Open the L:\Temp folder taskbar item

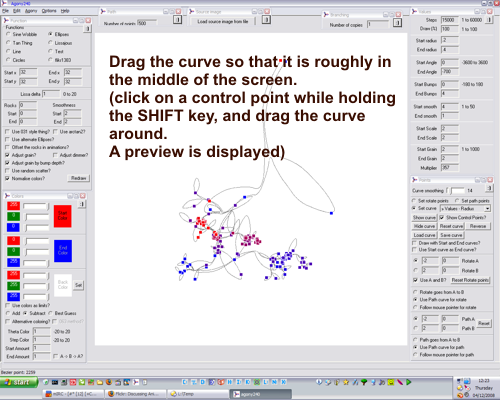[x=197, y=394]
